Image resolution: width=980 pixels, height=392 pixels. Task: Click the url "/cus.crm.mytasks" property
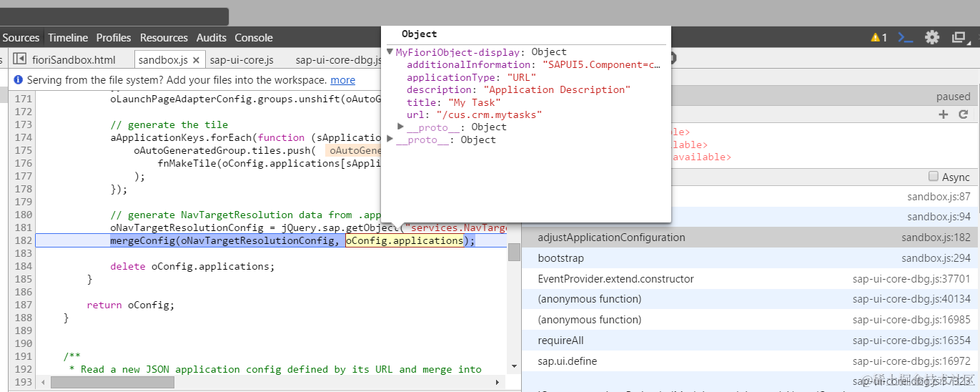(475, 114)
